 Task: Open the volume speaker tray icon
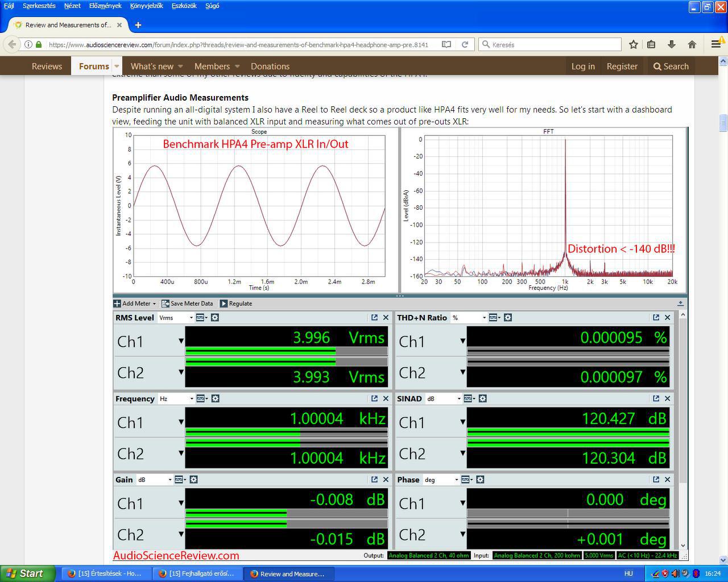(x=675, y=573)
